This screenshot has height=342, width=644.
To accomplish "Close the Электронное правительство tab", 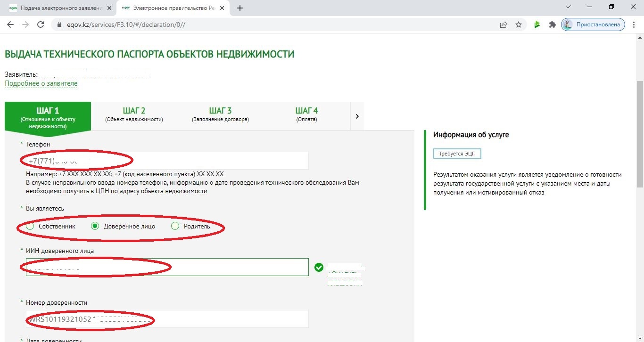I will [223, 8].
